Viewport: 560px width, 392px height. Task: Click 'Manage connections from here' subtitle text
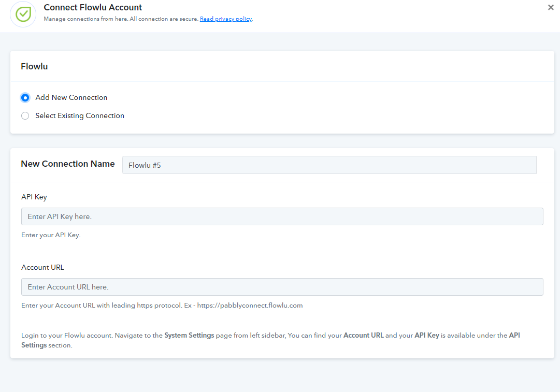tap(121, 19)
